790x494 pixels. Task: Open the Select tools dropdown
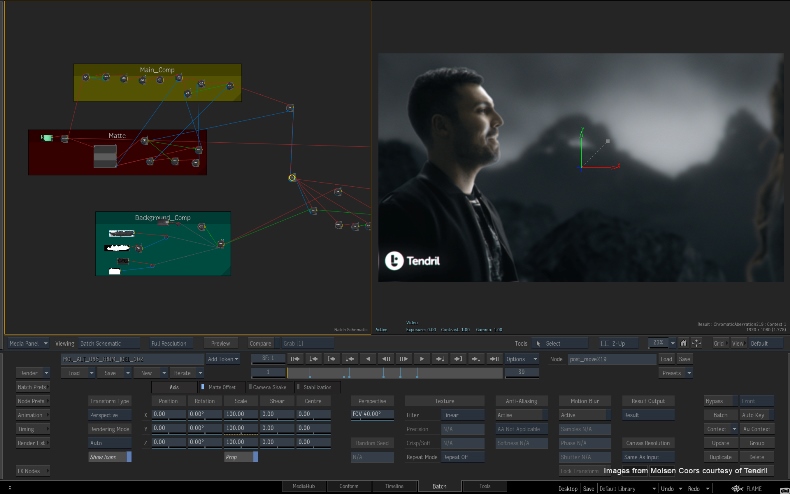[559, 343]
